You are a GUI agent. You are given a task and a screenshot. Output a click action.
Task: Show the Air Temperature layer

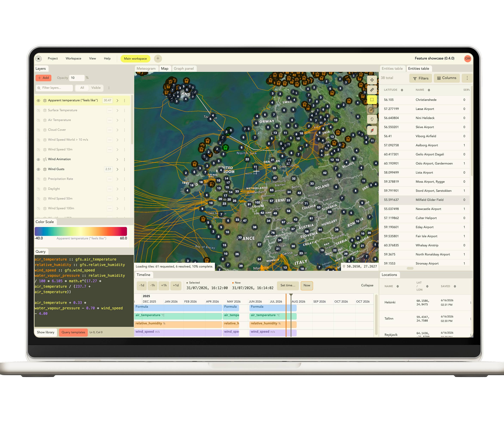click(x=38, y=120)
